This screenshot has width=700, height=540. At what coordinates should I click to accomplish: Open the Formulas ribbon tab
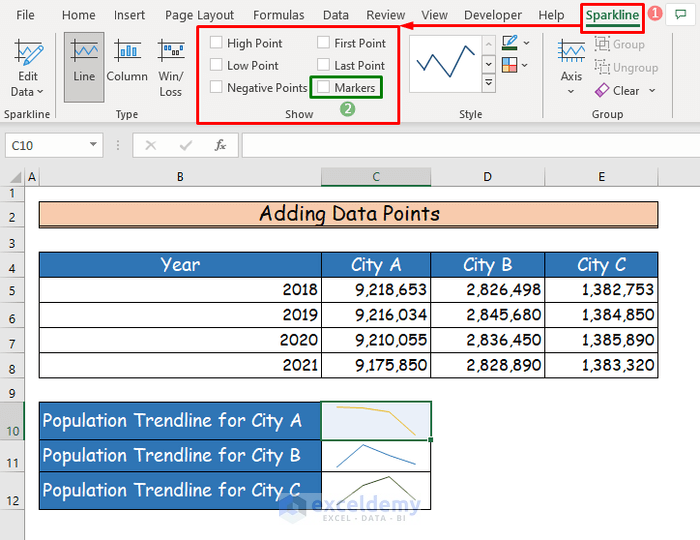[279, 15]
